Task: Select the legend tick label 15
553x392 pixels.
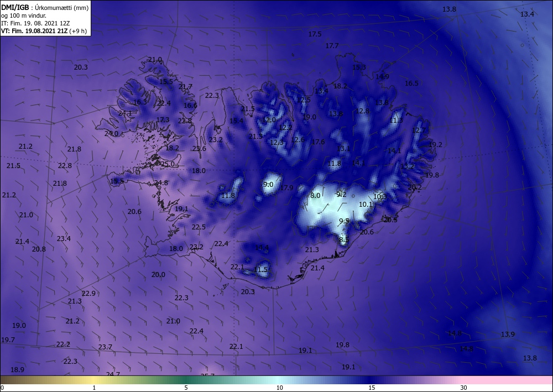Action: (372, 388)
